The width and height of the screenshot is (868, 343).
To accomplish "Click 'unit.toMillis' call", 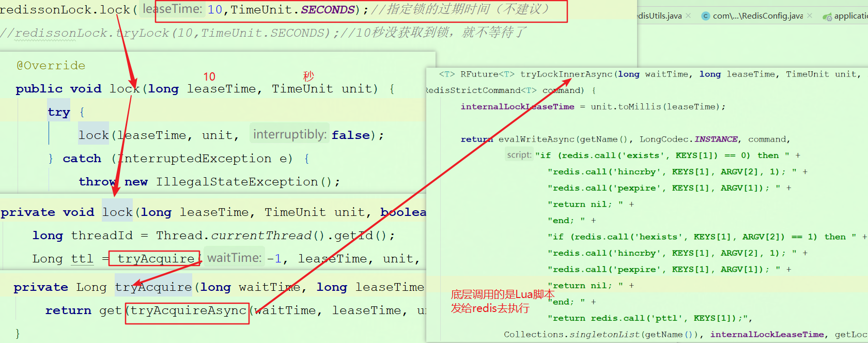I will point(626,106).
